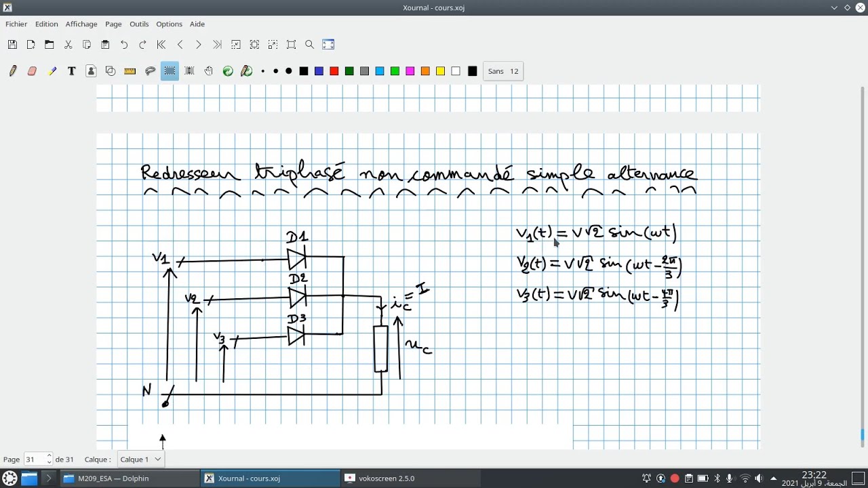Open the Sans 12 font chooser
Screen dimensions: 868x488
(503, 71)
